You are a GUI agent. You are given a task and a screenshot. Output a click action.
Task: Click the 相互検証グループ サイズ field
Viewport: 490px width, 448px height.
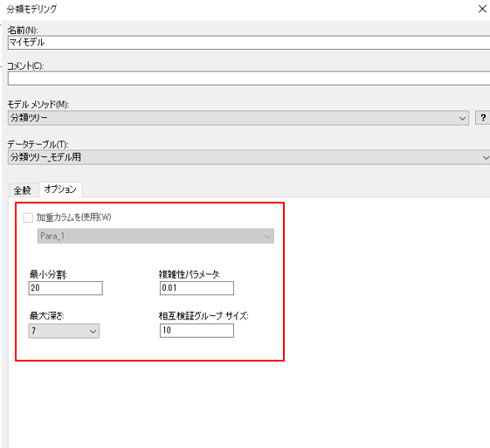197,330
